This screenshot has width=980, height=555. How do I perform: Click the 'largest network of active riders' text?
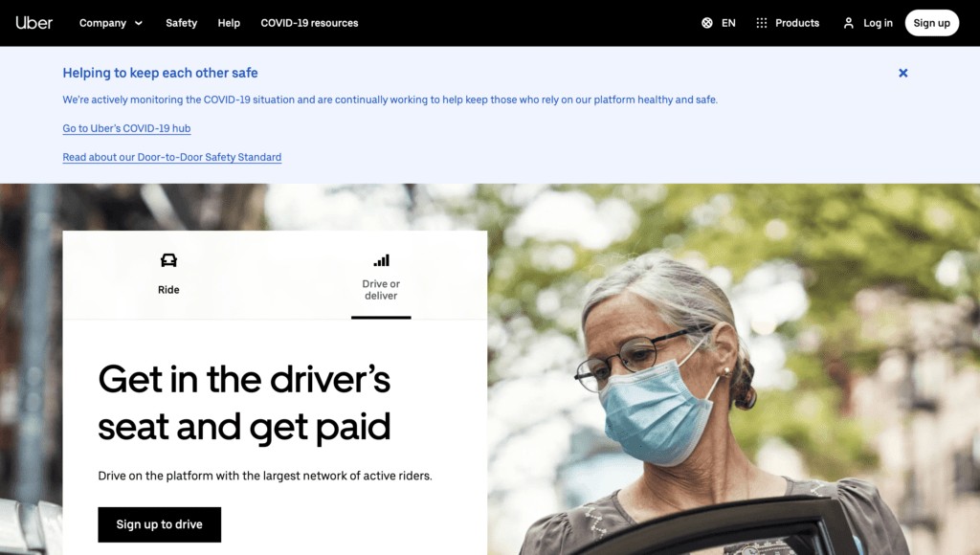(x=347, y=476)
